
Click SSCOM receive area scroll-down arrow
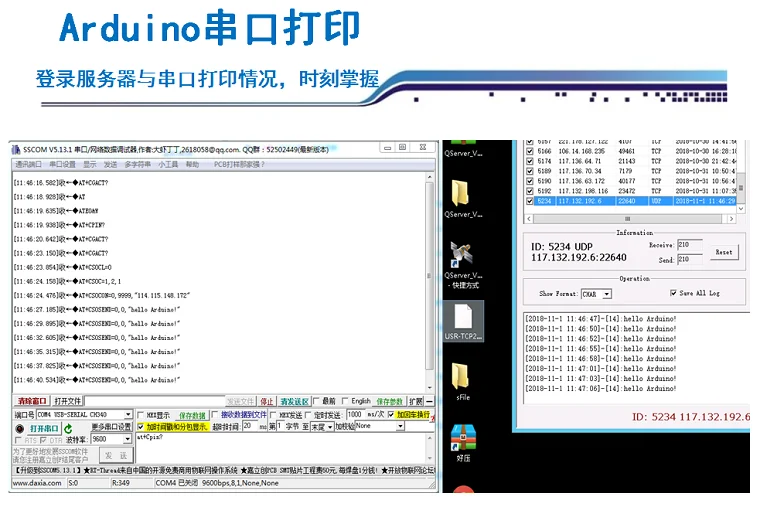[429, 388]
